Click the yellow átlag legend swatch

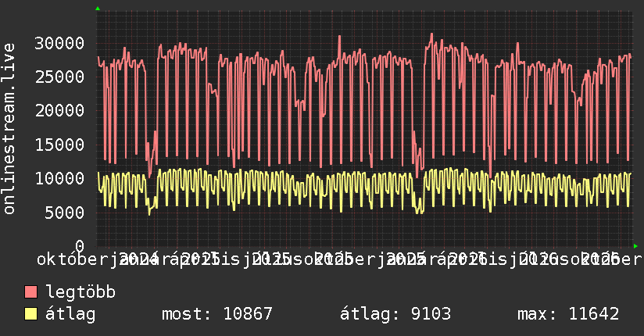coord(30,314)
